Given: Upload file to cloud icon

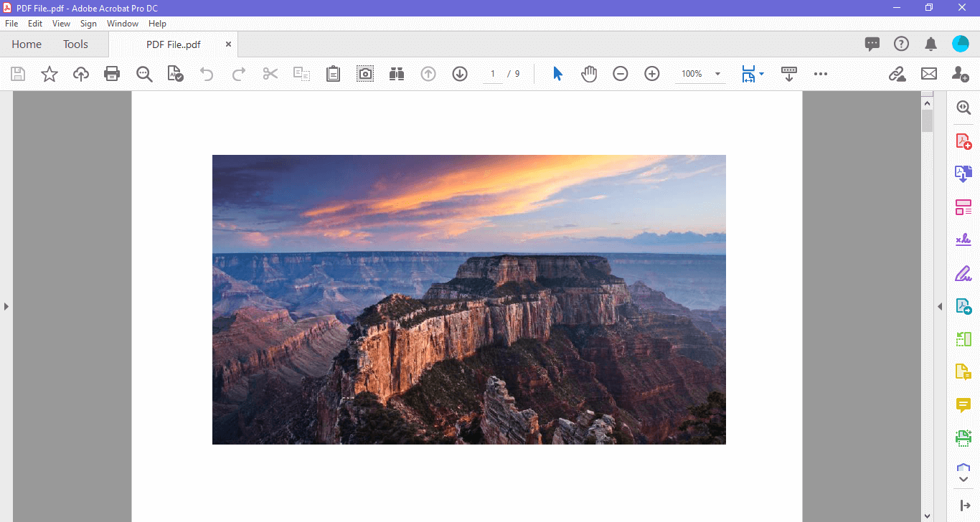Looking at the screenshot, I should [81, 74].
